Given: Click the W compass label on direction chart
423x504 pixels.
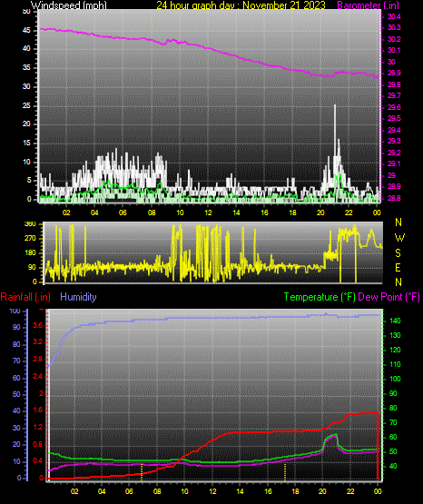Looking at the screenshot, I should tap(399, 238).
